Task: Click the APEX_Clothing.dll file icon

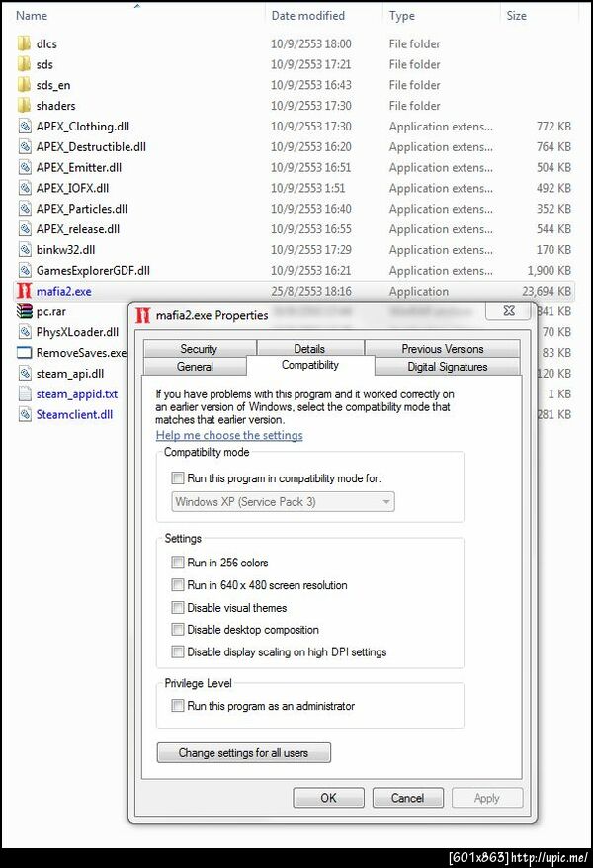Action: tap(25, 127)
